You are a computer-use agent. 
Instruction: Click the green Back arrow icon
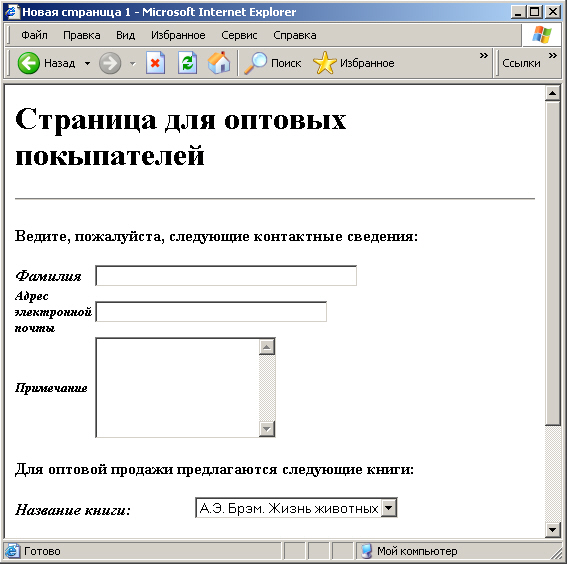29,63
